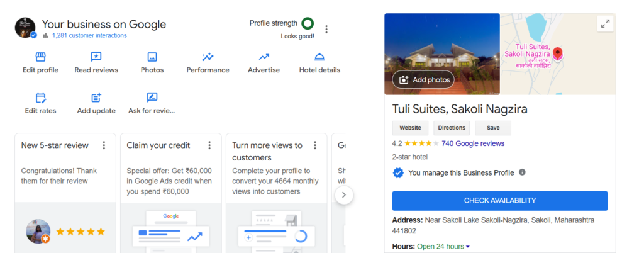Open the Photos icon
Screen dimensions: 644x253
pyautogui.click(x=152, y=57)
